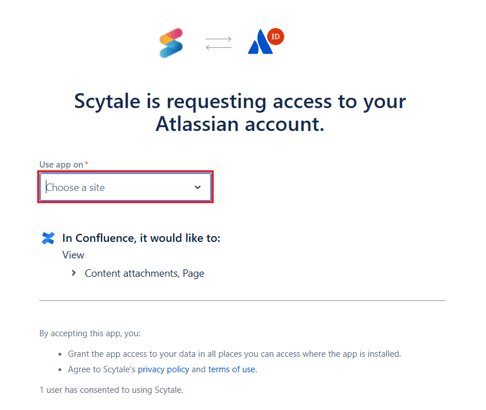Click the blue Atlassian logo
Screen dimensions: 486x410
pos(260,42)
